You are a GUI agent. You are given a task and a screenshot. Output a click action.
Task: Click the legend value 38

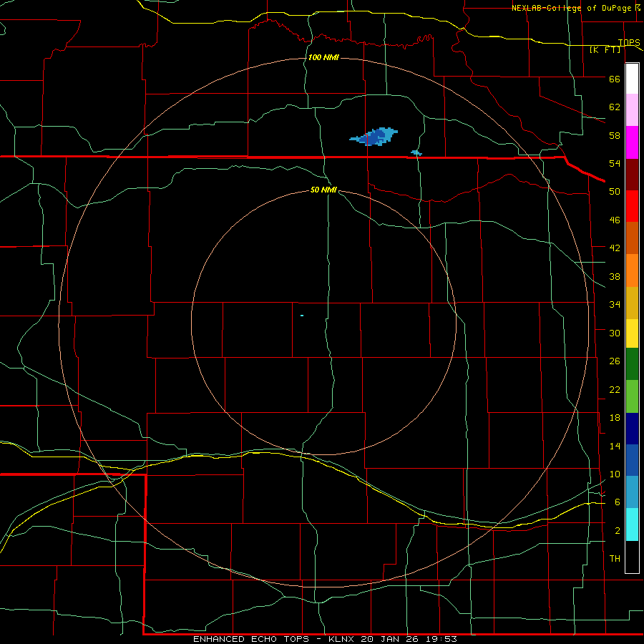coord(615,276)
